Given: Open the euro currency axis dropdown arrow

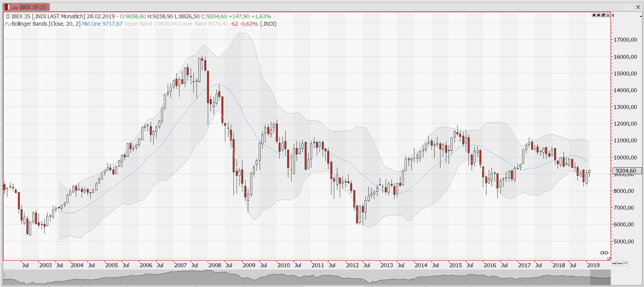Looking at the screenshot, I should coord(641,17).
